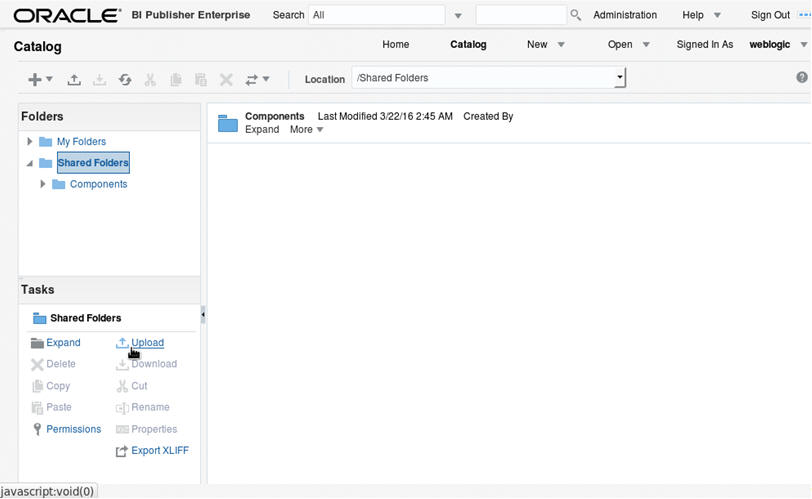
Task: Select Shared Folders in the tree
Action: (x=93, y=163)
